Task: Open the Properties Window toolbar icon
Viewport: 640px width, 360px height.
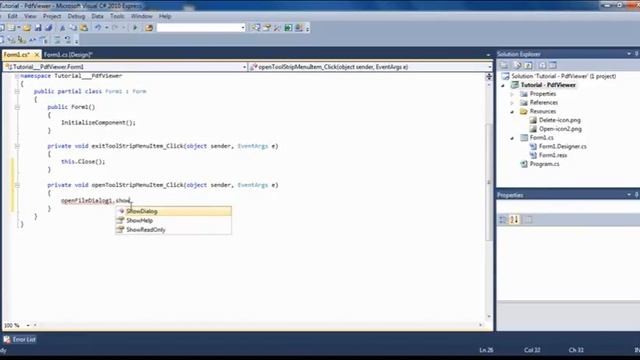Action: click(x=267, y=28)
